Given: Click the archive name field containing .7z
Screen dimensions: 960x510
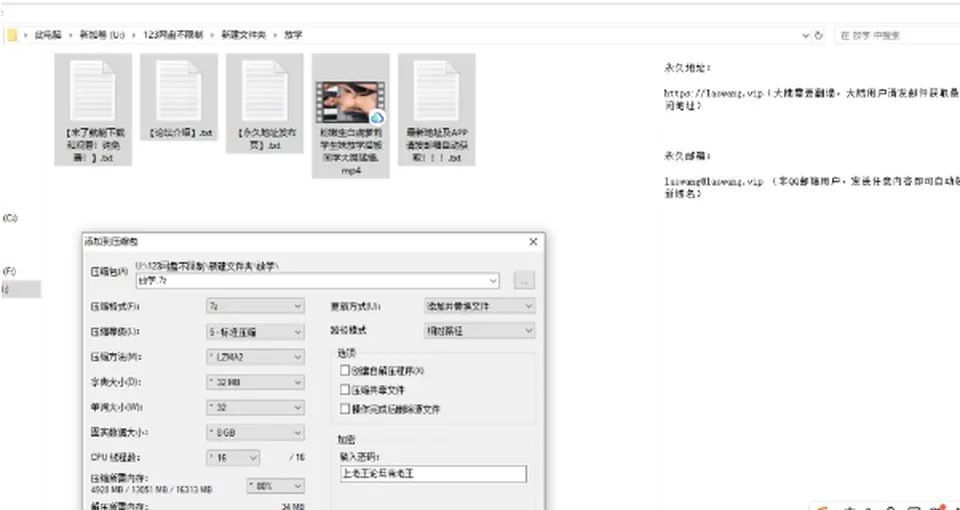Looking at the screenshot, I should pos(317,281).
